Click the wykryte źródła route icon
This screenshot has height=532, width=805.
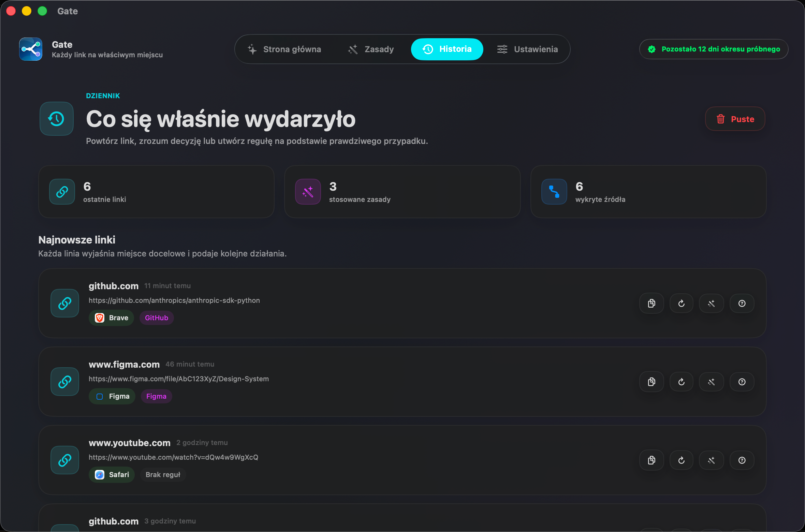click(x=554, y=192)
